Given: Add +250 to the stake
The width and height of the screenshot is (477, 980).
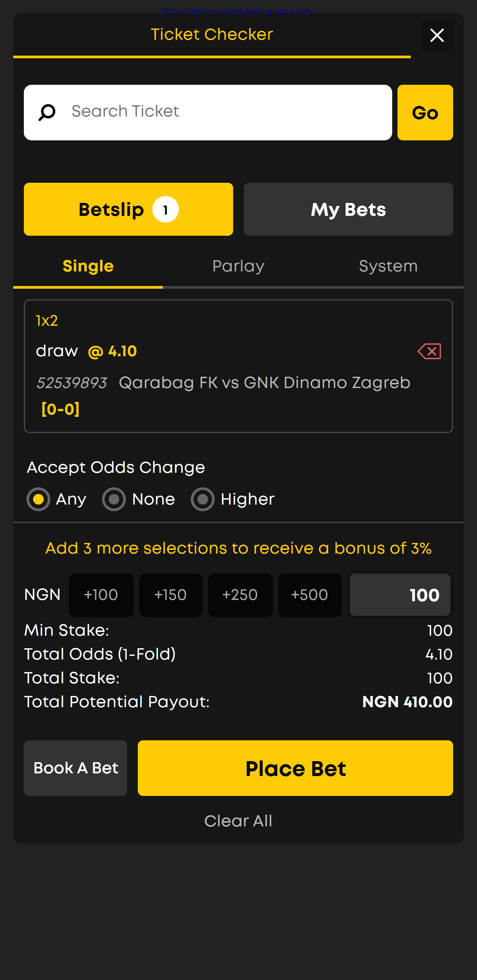Looking at the screenshot, I should tap(240, 595).
